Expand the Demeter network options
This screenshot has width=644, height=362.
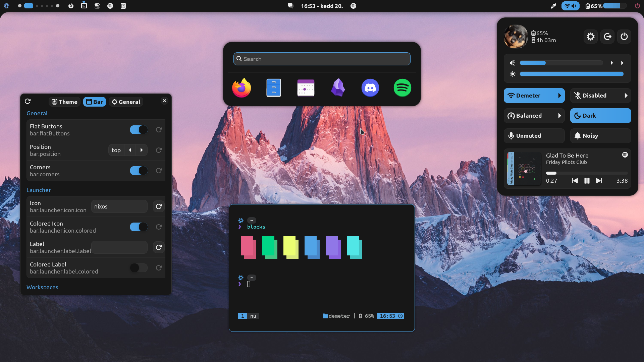(560, 96)
